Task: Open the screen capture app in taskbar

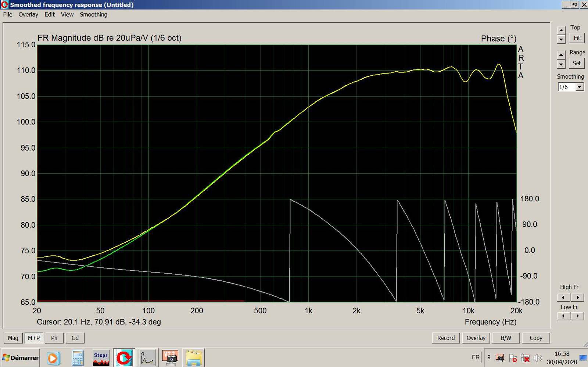Action: (170, 358)
